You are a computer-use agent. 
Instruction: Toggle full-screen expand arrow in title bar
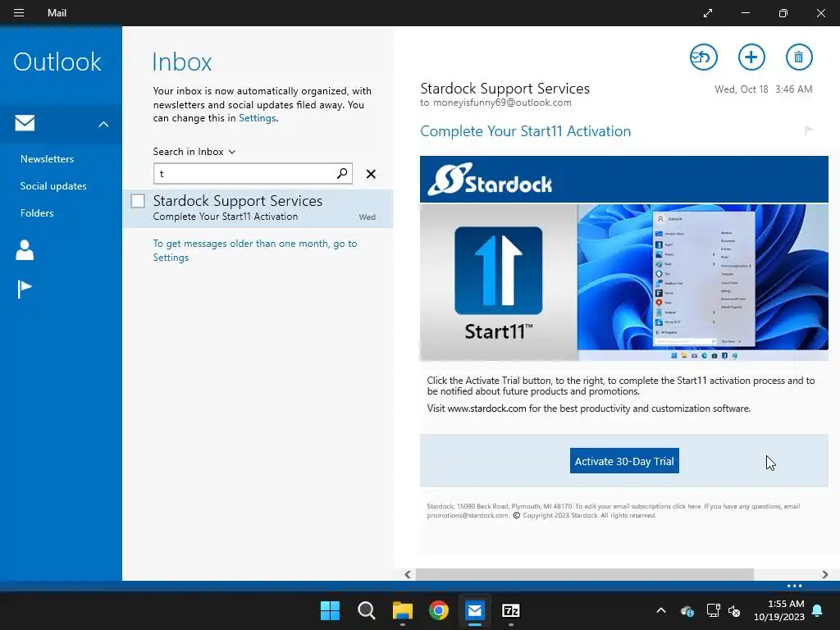click(x=708, y=13)
